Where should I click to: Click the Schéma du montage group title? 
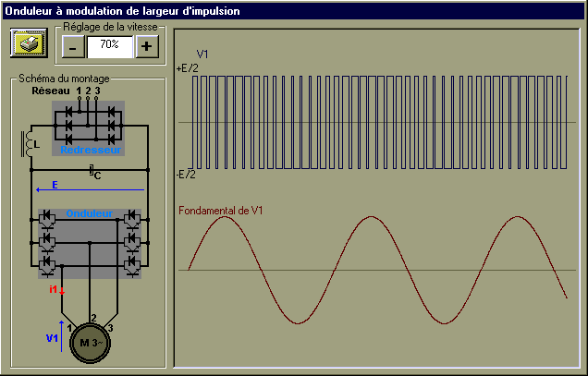tap(64, 79)
